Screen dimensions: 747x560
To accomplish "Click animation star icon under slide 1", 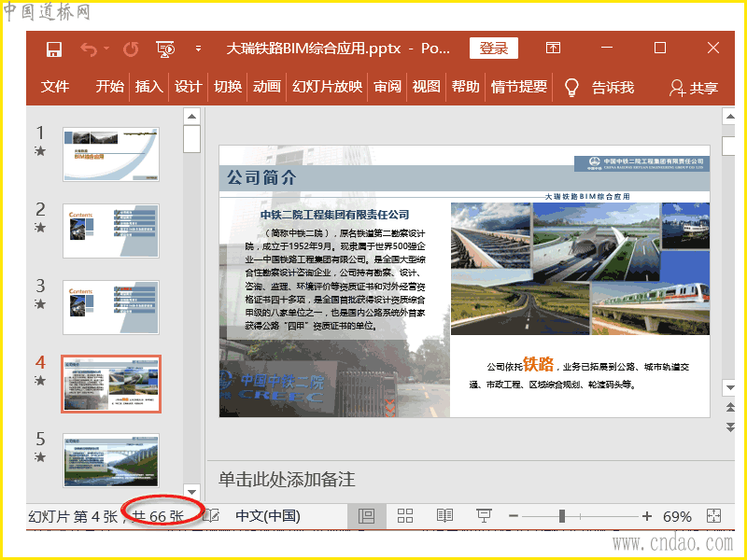I will coord(40,151).
